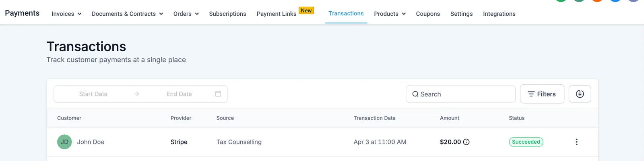The height and width of the screenshot is (161, 644).
Task: Click the magnifier icon in Search box
Action: pos(415,94)
